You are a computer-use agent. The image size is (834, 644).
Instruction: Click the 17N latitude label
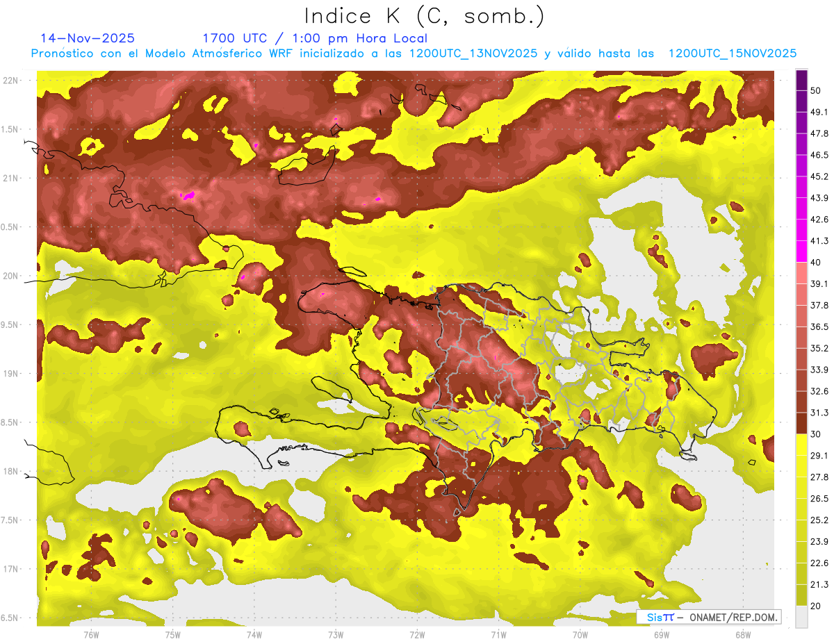click(x=11, y=569)
